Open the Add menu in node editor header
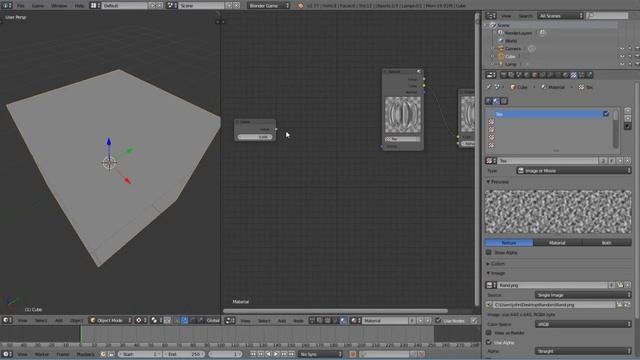640x360 pixels. [x=282, y=321]
